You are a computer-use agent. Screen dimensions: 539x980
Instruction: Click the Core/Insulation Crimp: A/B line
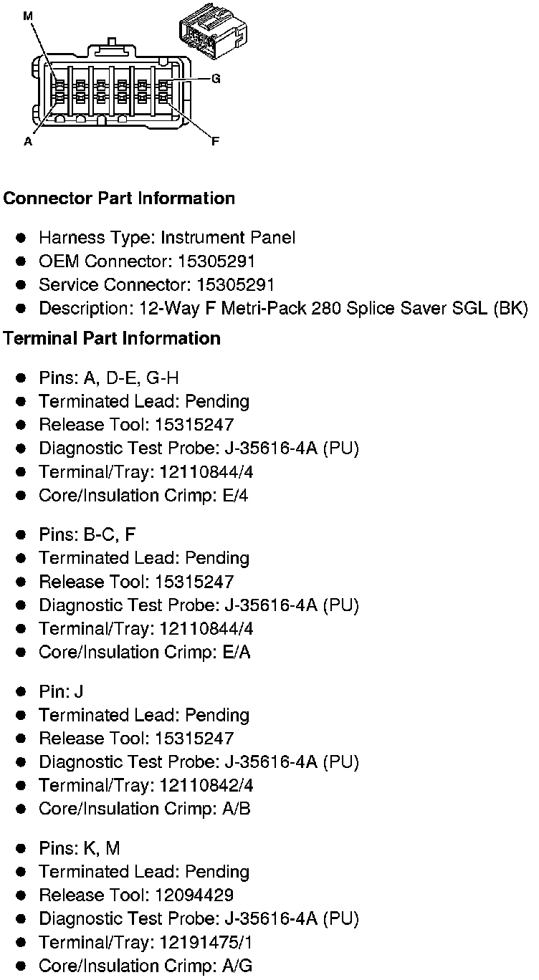click(x=144, y=809)
